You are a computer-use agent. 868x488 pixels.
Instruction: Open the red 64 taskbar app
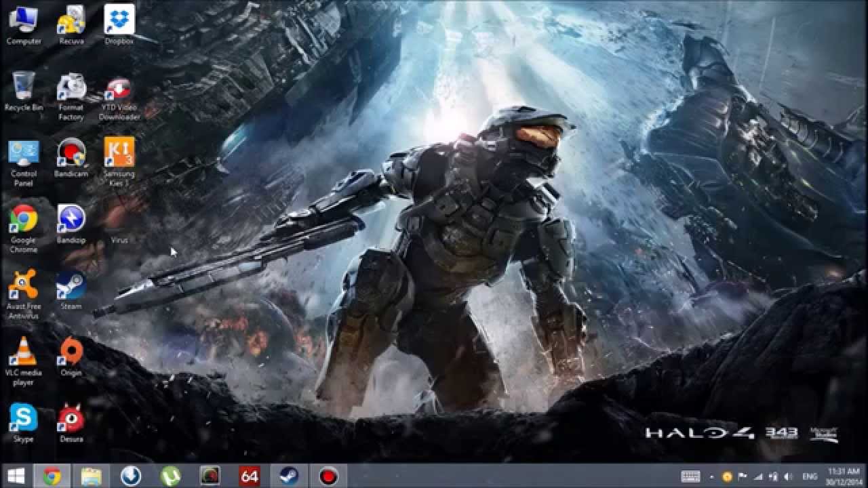249,476
